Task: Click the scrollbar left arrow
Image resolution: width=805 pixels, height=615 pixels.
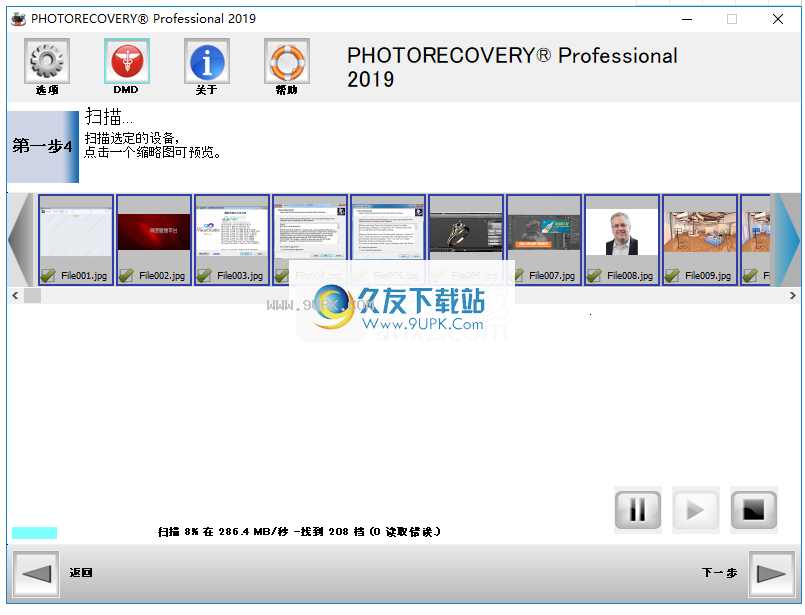Action: [15, 296]
